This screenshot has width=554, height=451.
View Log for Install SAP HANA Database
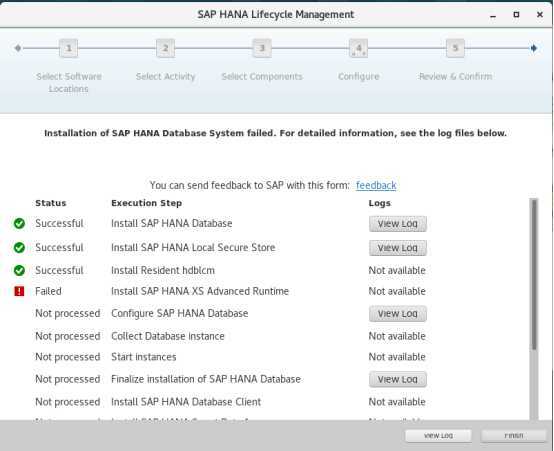tap(398, 224)
